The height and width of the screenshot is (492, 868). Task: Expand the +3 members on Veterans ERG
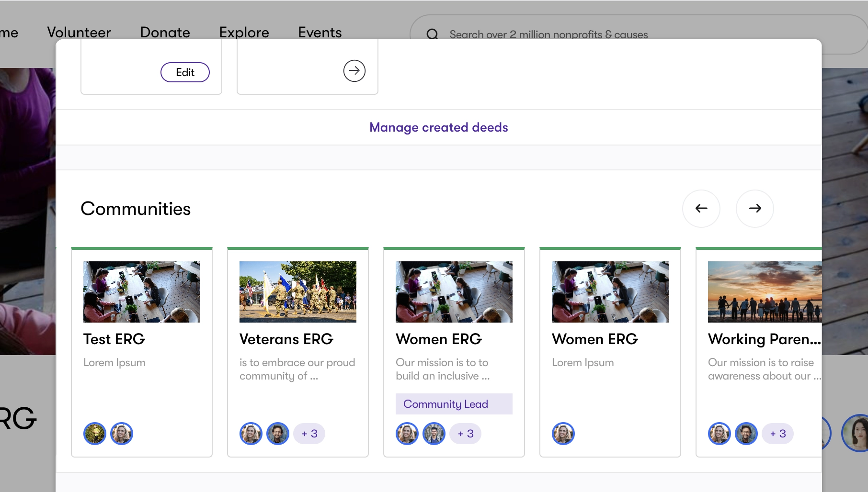[309, 434]
